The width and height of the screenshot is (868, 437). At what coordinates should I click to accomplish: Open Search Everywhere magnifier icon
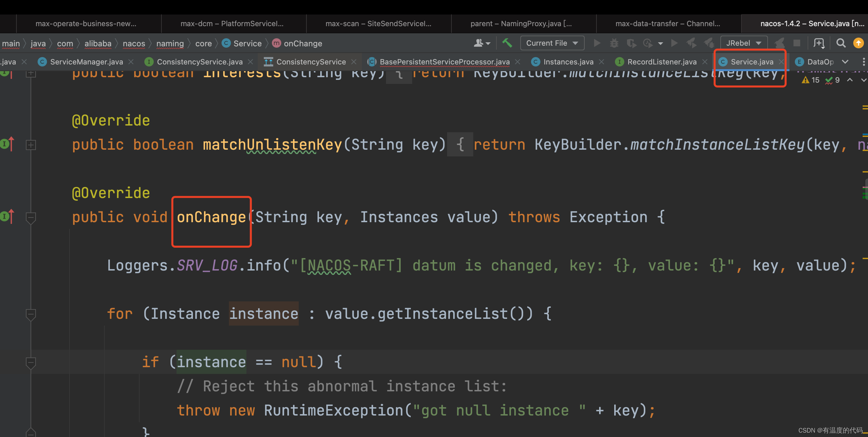(x=841, y=43)
